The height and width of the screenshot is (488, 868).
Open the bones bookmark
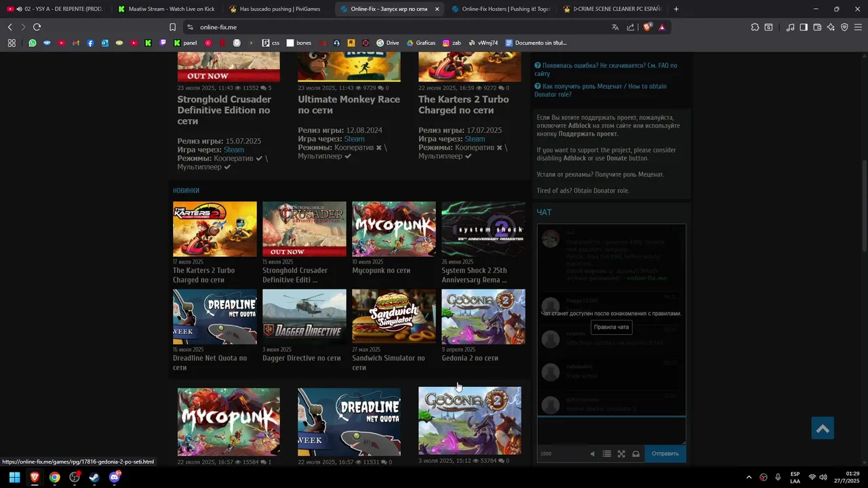(x=298, y=43)
